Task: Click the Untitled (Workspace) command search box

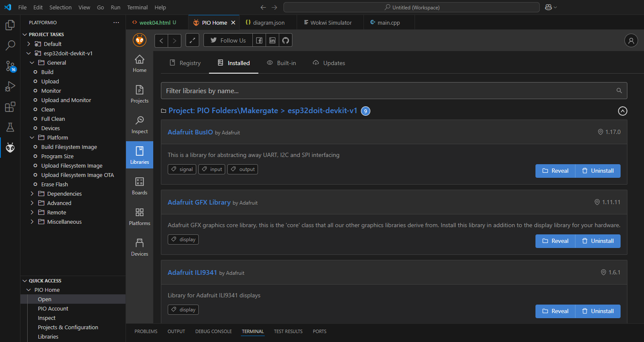Action: [x=412, y=7]
